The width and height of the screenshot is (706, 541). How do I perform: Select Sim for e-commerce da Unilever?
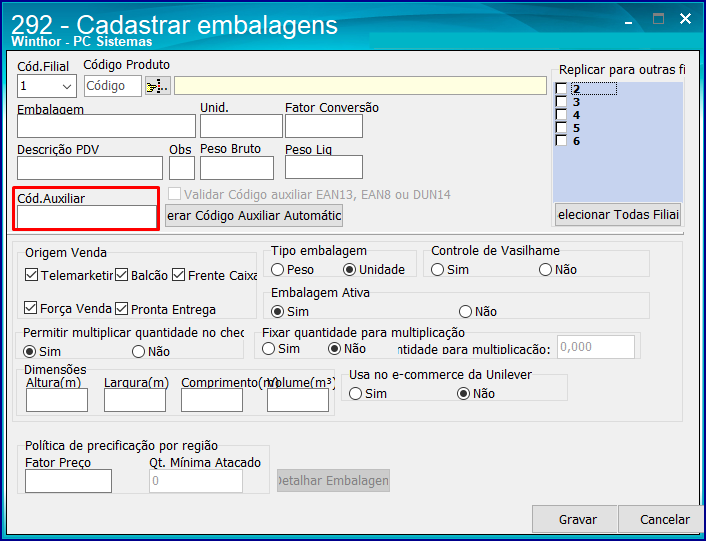click(x=356, y=394)
